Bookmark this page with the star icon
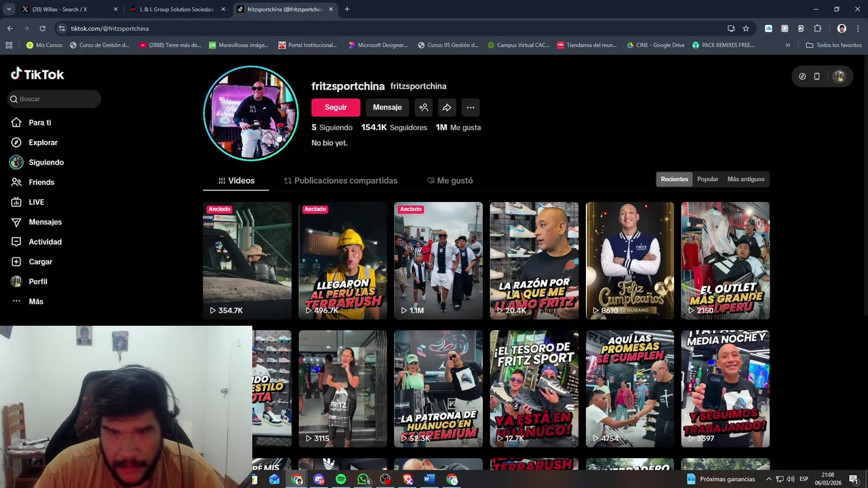868x488 pixels. (746, 28)
